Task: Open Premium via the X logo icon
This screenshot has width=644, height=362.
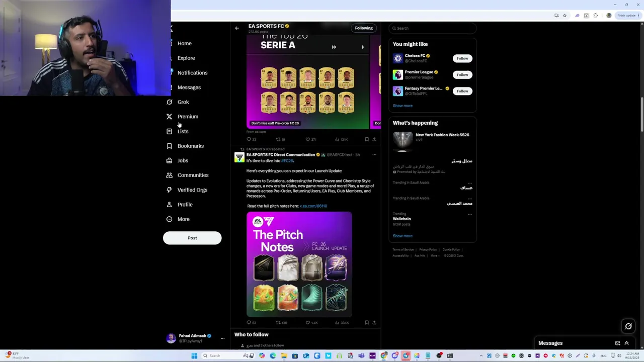Action: click(x=169, y=117)
